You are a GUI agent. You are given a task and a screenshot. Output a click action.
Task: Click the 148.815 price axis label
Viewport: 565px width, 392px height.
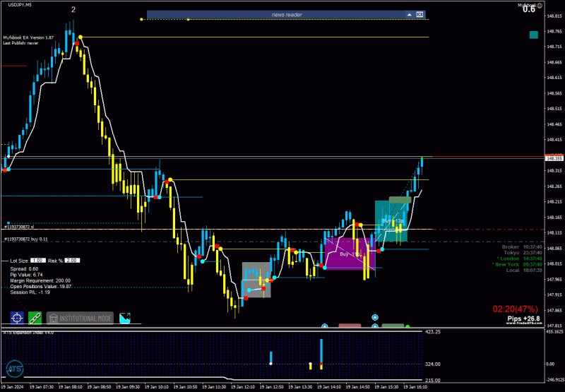coord(554,16)
